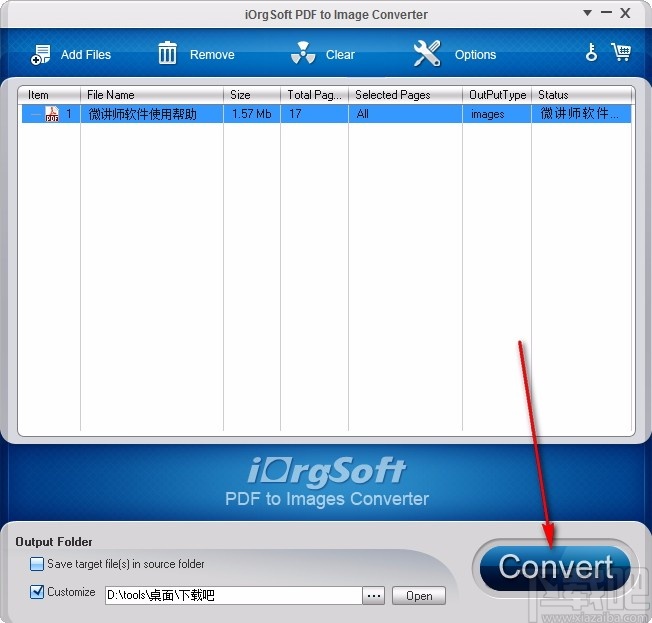
Task: Click the Options wrench icon
Action: pos(427,53)
